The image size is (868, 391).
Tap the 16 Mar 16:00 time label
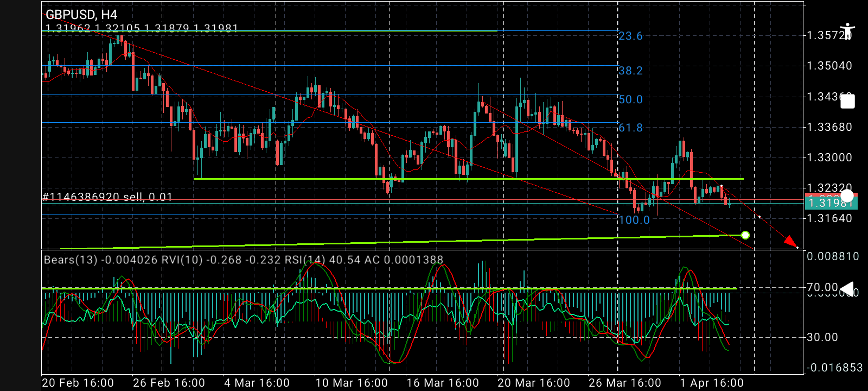coord(443,383)
